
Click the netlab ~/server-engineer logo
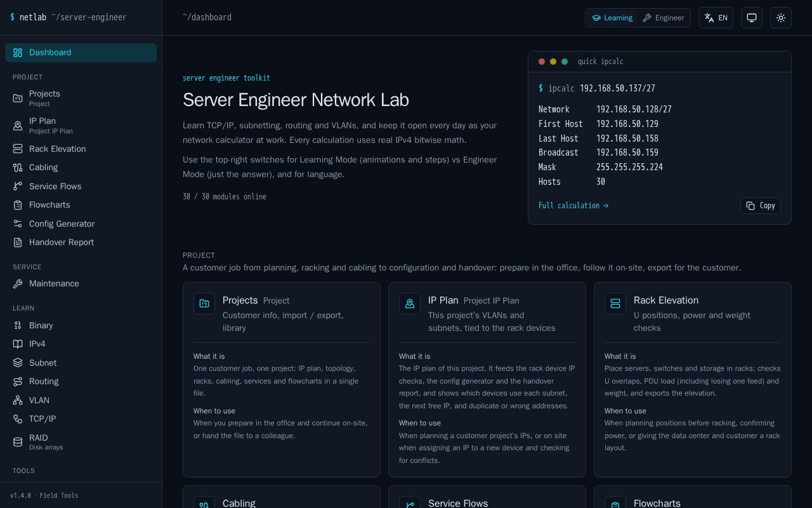coord(69,18)
